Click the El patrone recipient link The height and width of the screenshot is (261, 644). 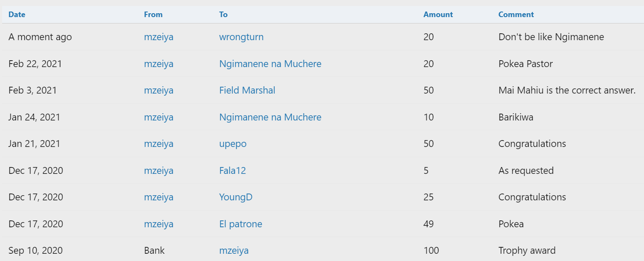[x=241, y=224]
